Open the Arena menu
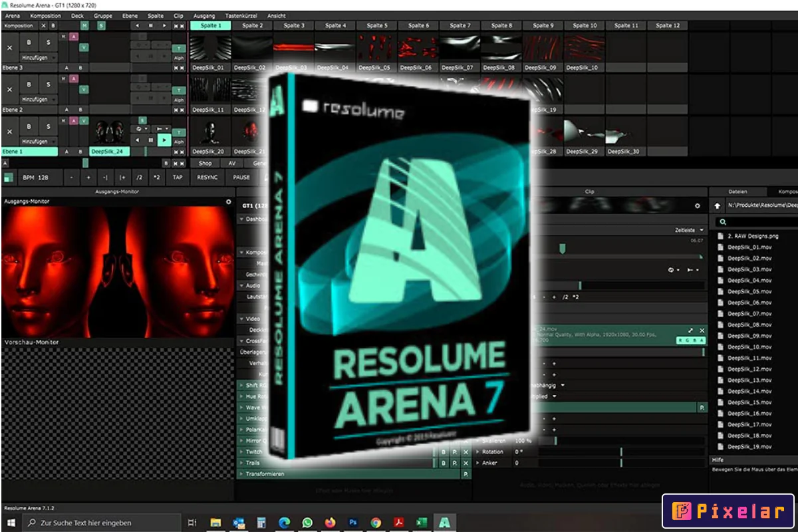The width and height of the screenshot is (798, 532). click(13, 15)
